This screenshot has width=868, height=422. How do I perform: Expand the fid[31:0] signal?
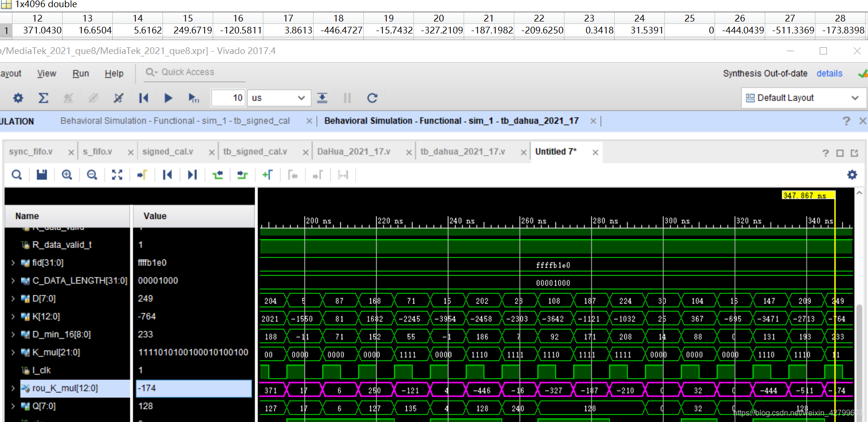tap(13, 263)
